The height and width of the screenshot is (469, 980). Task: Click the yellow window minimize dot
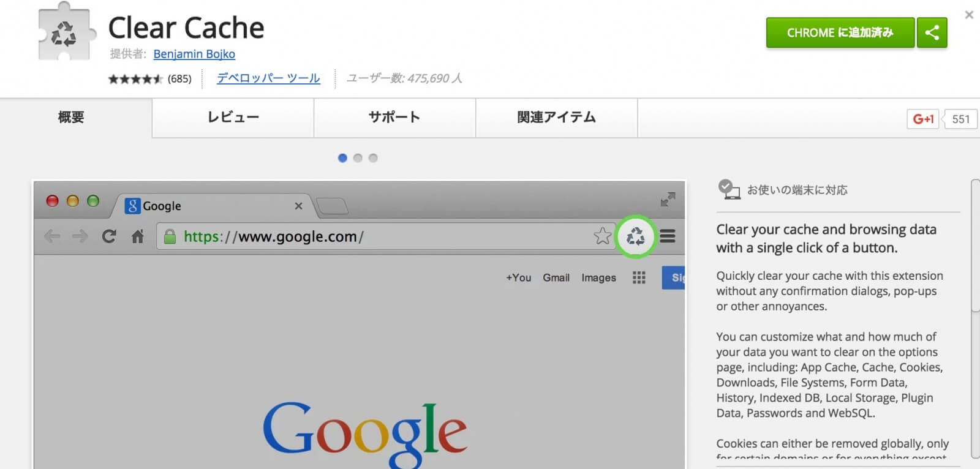tap(73, 201)
